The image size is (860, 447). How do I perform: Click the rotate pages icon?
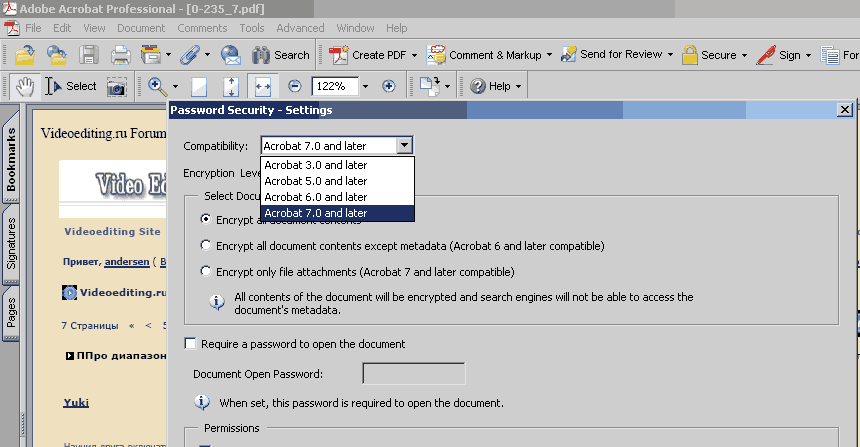pyautogui.click(x=429, y=86)
